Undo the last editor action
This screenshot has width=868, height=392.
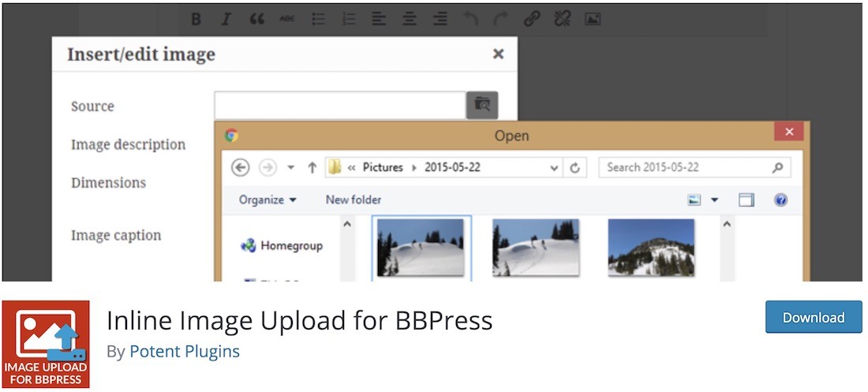point(470,20)
